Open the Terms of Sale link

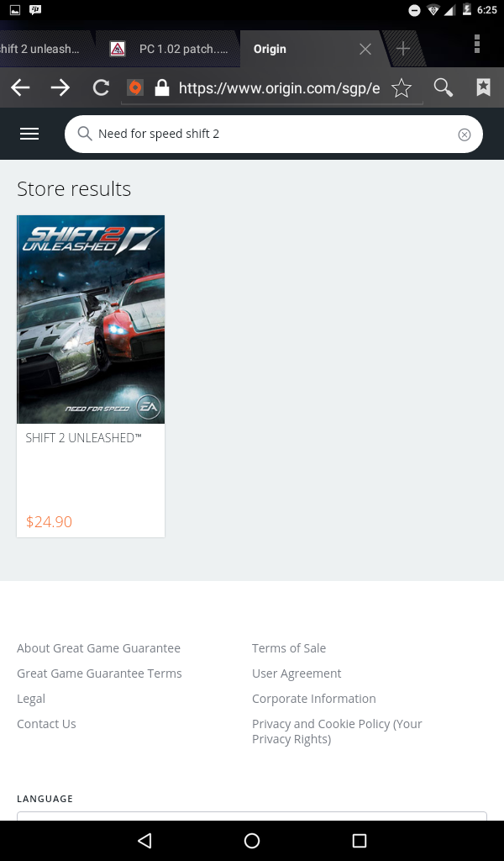(289, 648)
